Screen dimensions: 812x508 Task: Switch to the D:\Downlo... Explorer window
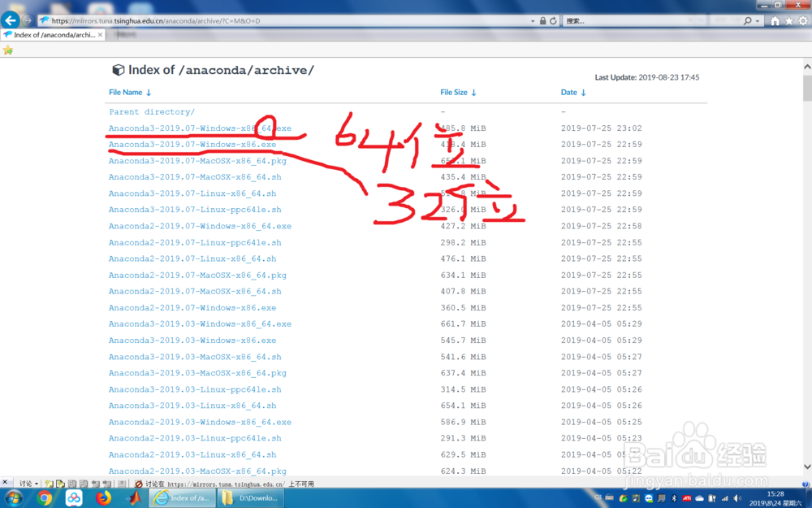coord(250,498)
